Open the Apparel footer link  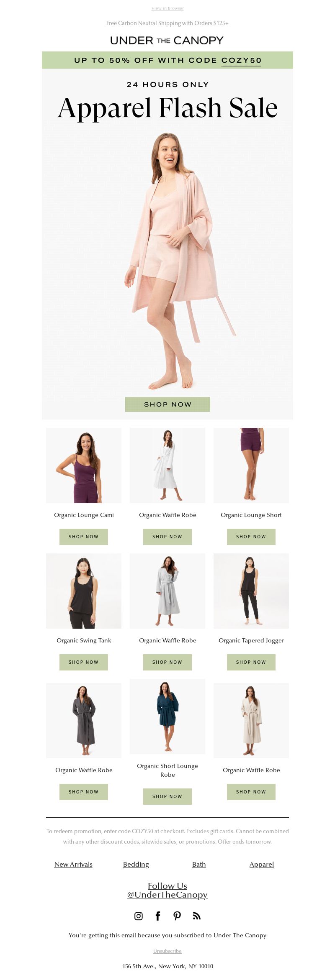click(262, 864)
